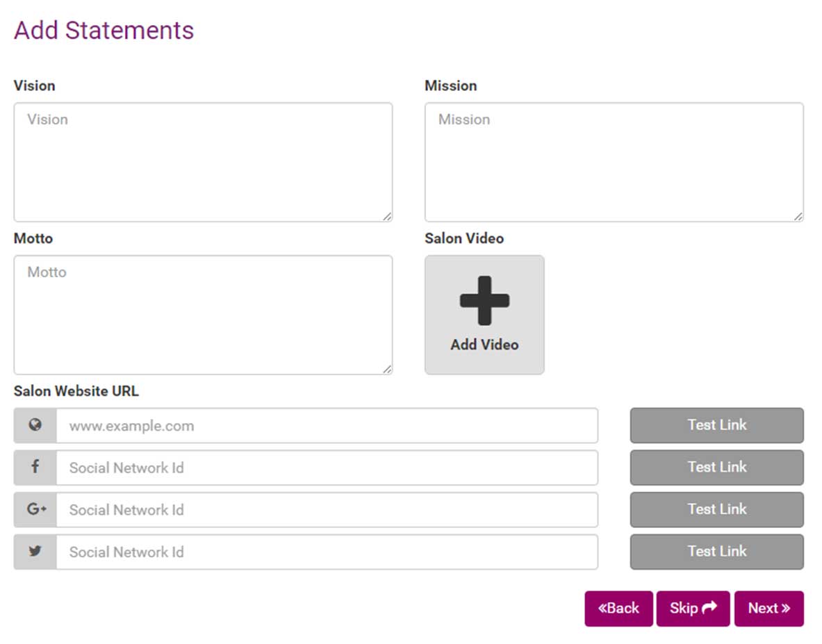822x644 pixels.
Task: Click the Facebook icon
Action: [x=35, y=468]
